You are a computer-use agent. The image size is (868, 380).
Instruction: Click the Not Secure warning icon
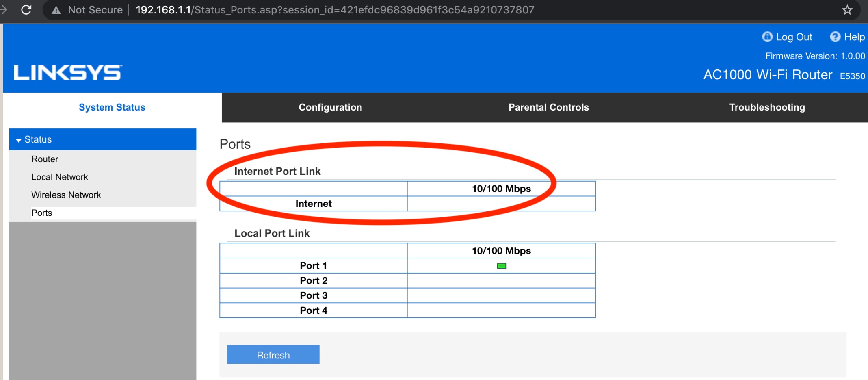[x=56, y=10]
